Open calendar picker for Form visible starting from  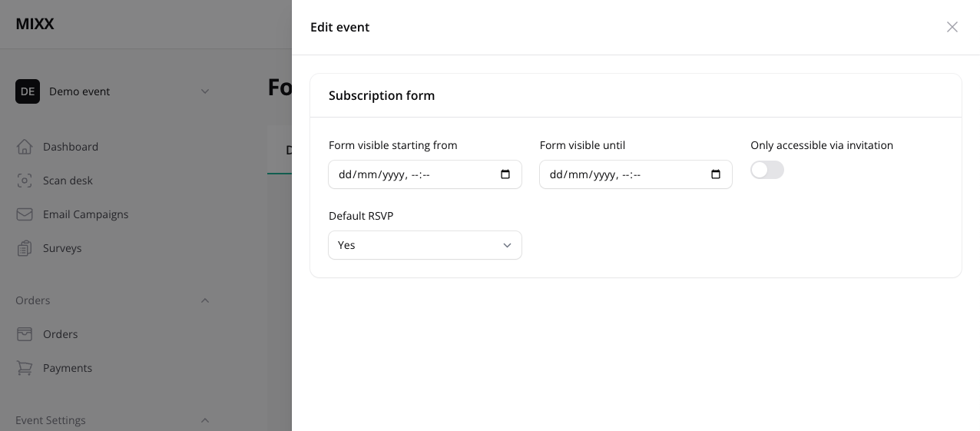pyautogui.click(x=505, y=174)
